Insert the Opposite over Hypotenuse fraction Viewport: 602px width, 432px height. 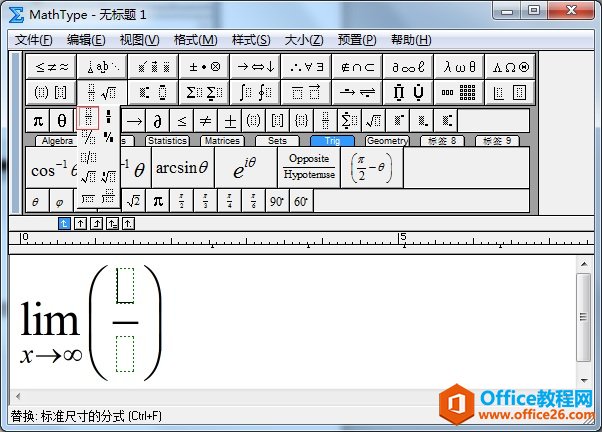[x=309, y=168]
